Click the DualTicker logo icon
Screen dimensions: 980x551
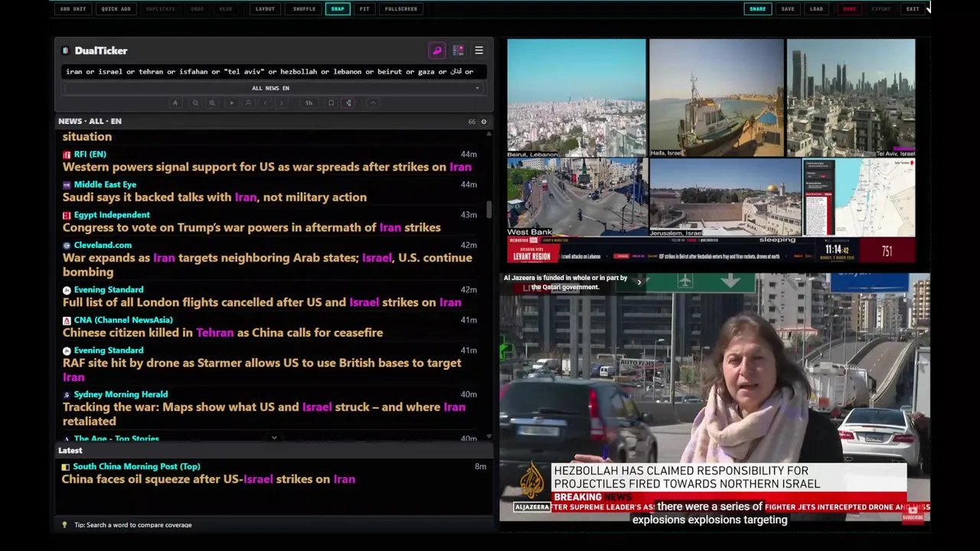(66, 51)
